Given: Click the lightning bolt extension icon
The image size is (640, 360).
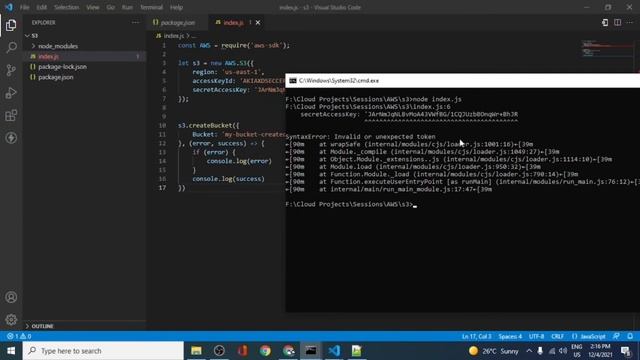Looking at the screenshot, I should (11, 138).
